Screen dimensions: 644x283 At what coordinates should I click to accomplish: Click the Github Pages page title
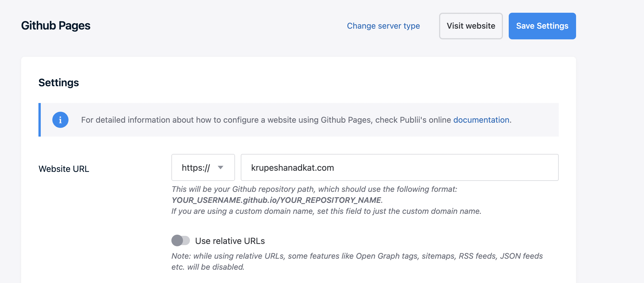[55, 25]
